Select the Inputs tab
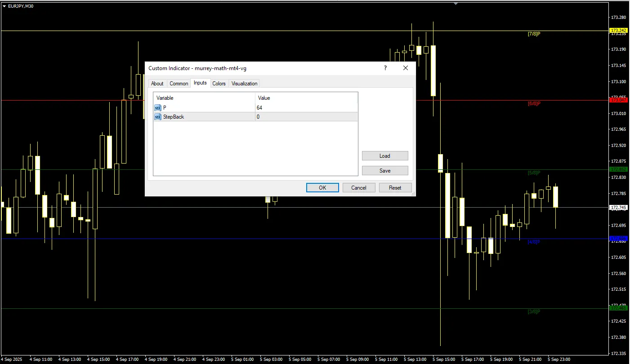Screen dimensions: 630x364 (200, 83)
